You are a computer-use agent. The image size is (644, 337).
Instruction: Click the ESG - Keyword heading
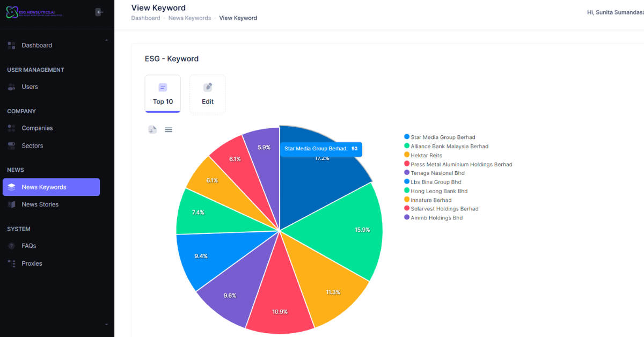coord(172,59)
